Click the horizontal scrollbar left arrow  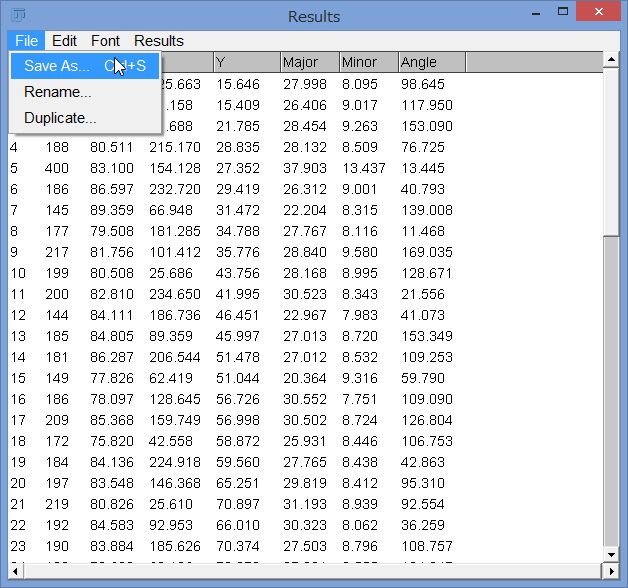[15, 571]
